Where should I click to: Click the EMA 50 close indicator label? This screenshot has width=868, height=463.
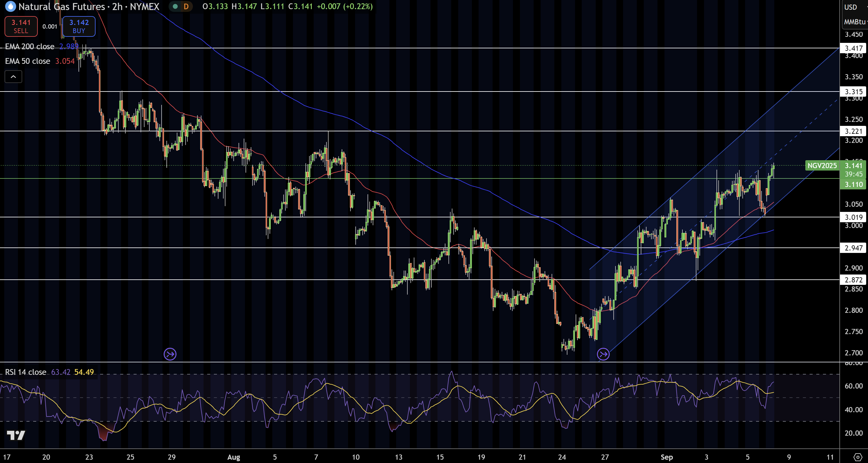28,61
